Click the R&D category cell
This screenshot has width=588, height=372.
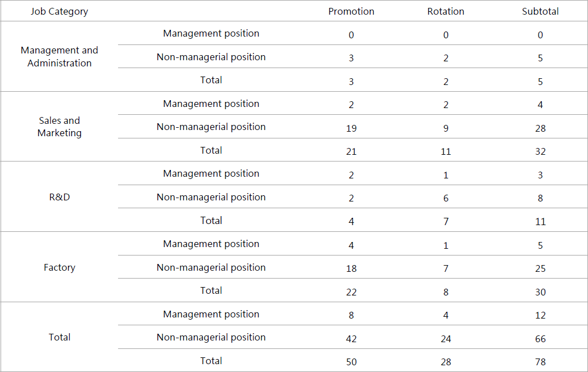pos(60,197)
